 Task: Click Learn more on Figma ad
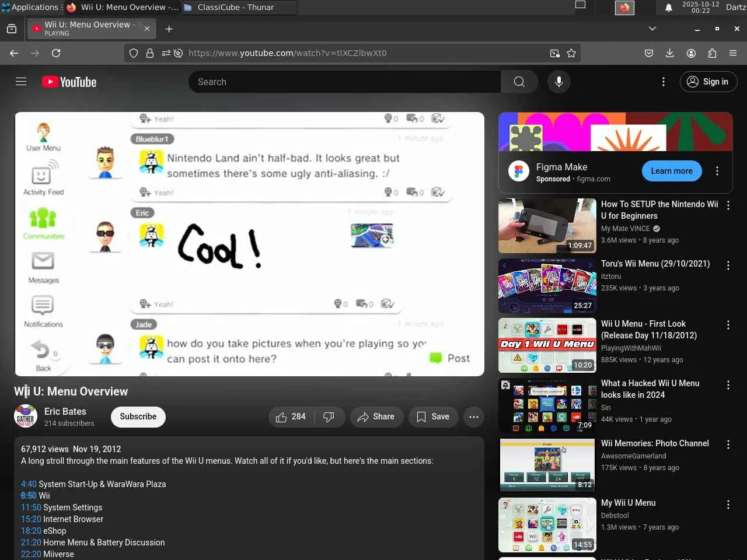click(x=672, y=171)
